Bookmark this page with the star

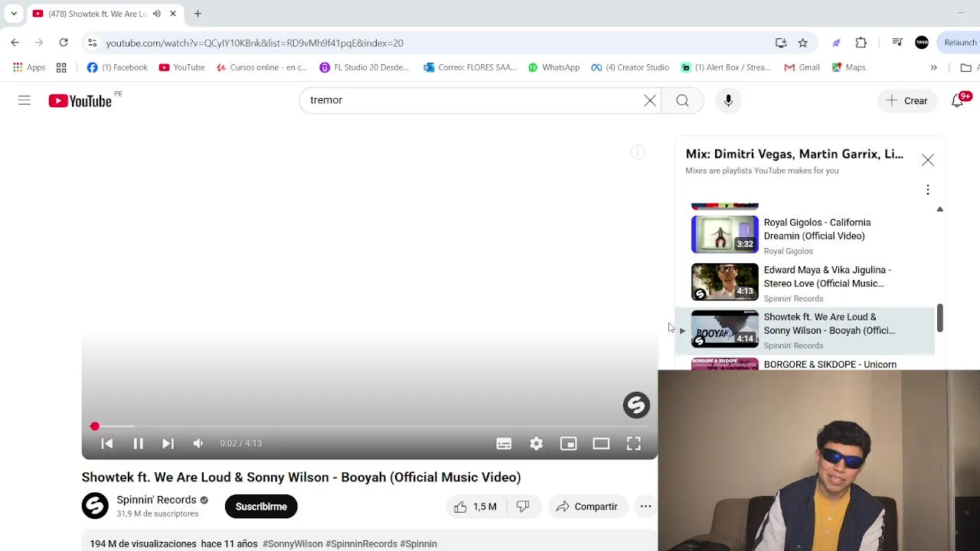click(802, 43)
